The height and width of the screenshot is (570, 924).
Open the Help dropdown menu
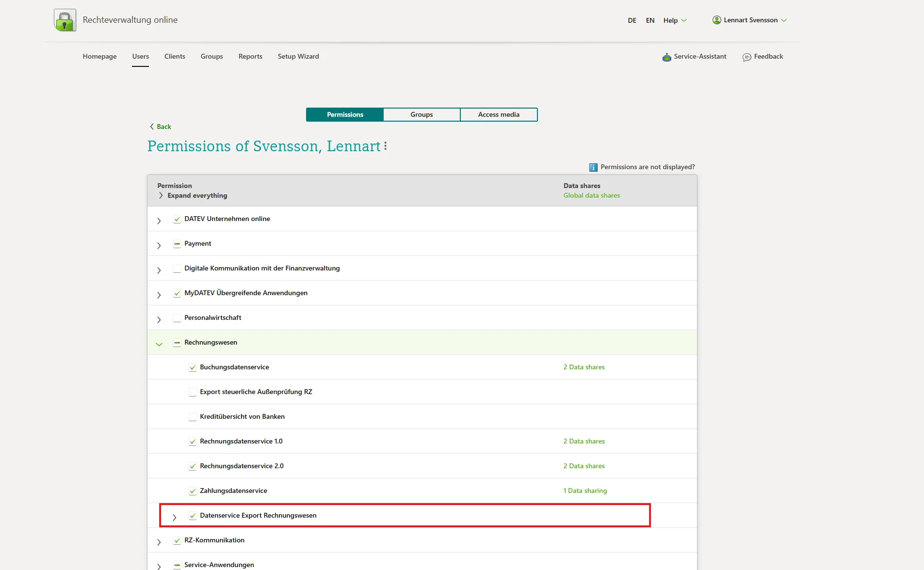pyautogui.click(x=675, y=20)
